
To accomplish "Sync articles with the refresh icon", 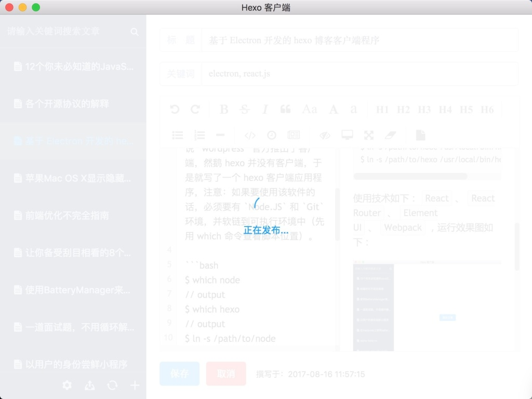I will (112, 385).
